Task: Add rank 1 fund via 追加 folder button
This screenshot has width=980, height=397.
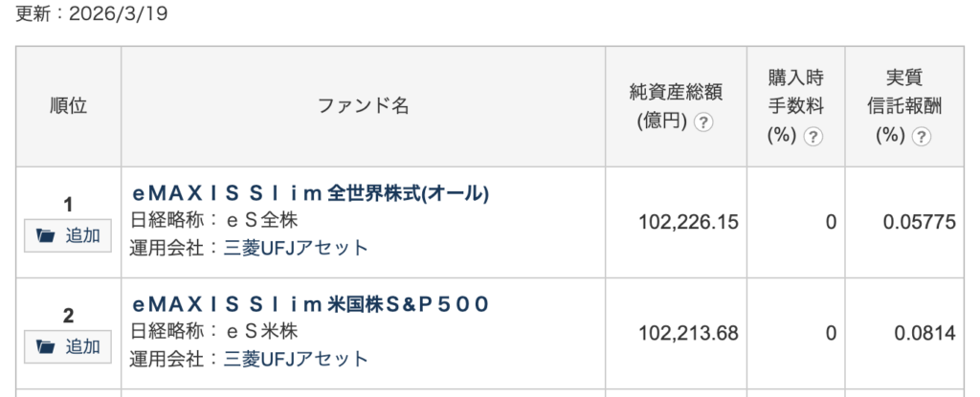Action: 68,235
